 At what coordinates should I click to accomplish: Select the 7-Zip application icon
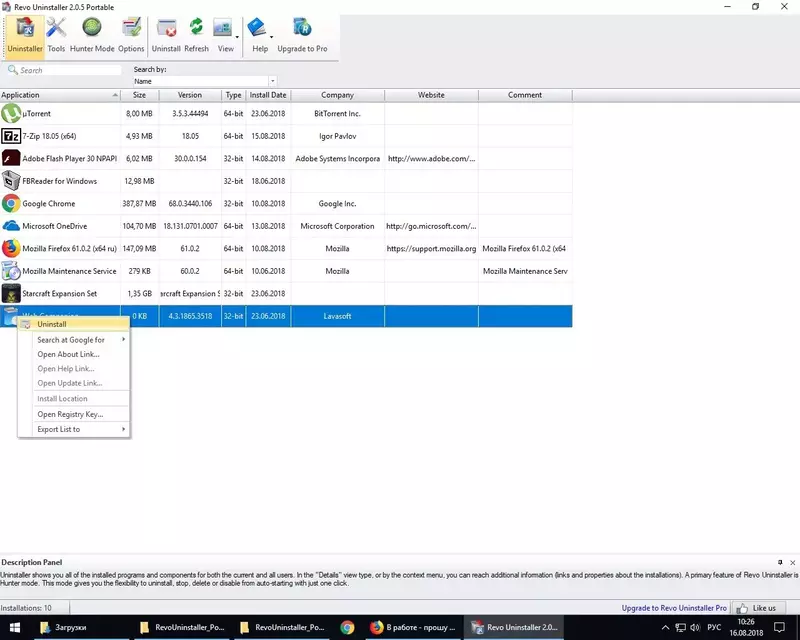click(x=11, y=136)
